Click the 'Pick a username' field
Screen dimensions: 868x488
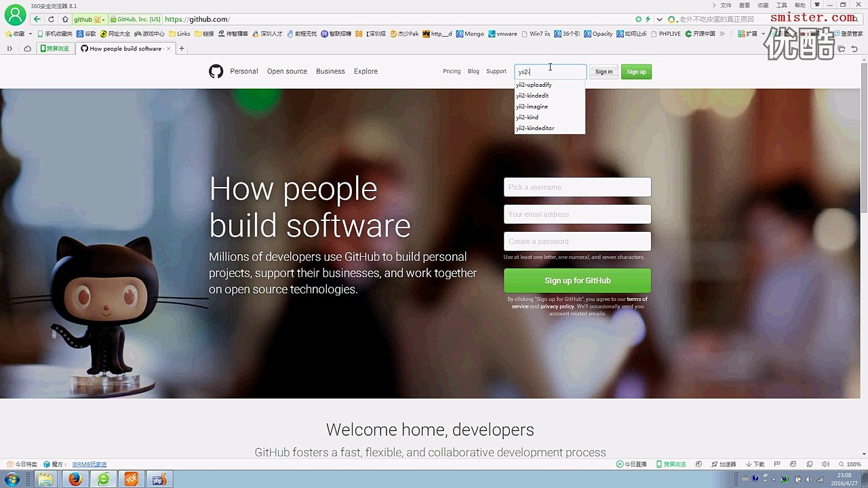pyautogui.click(x=577, y=187)
